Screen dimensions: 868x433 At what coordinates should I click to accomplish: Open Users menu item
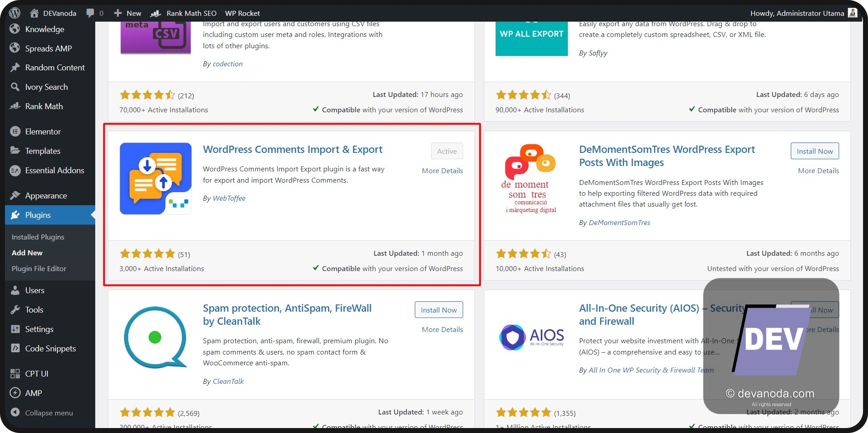coord(35,290)
